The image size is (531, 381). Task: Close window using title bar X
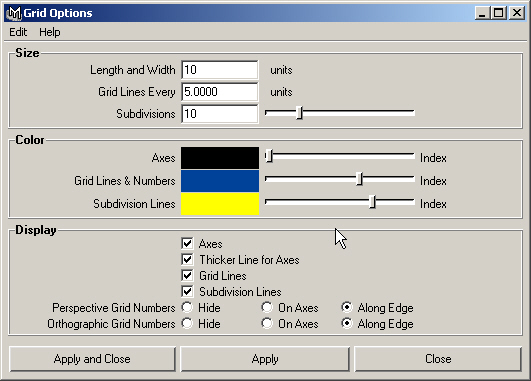517,13
